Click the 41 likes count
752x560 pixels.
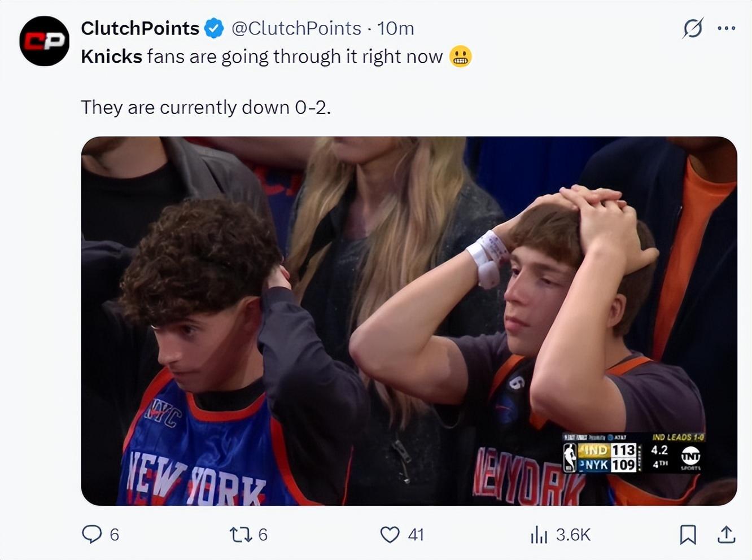tap(416, 535)
